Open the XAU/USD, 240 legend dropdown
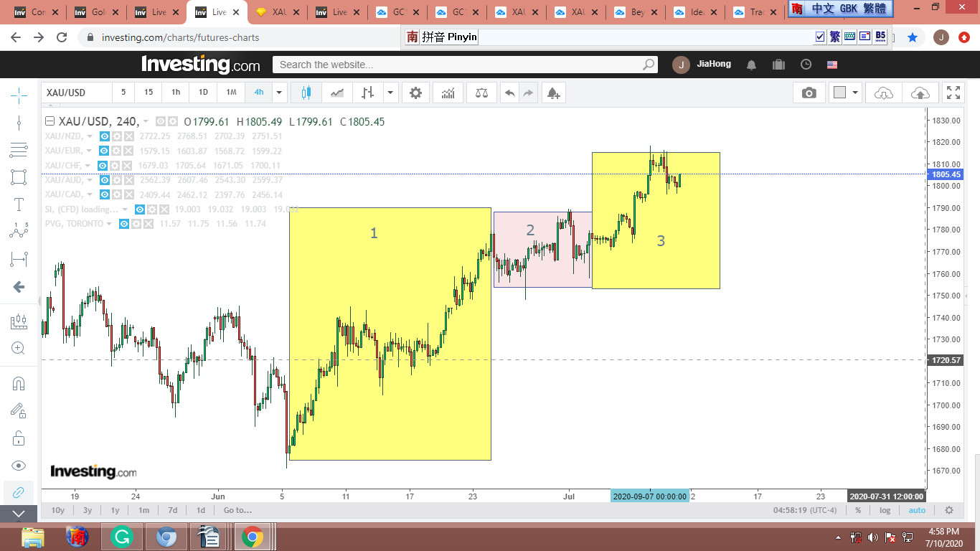Viewport: 980px width, 551px height. (146, 122)
